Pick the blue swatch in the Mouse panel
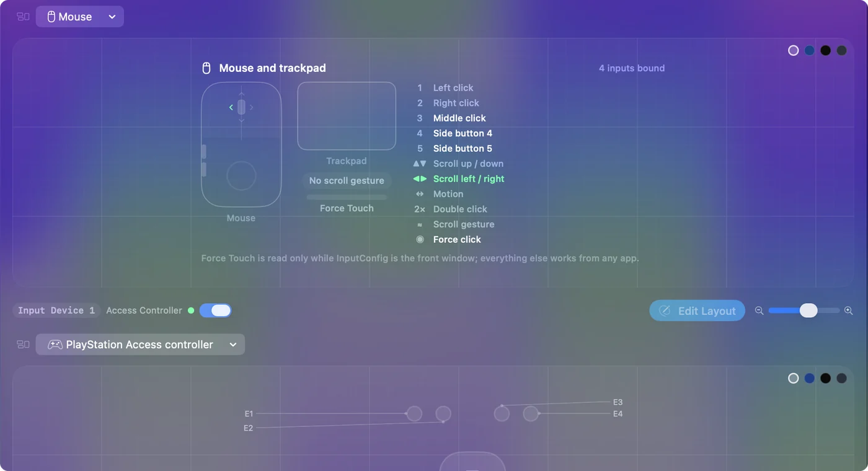 coord(810,51)
